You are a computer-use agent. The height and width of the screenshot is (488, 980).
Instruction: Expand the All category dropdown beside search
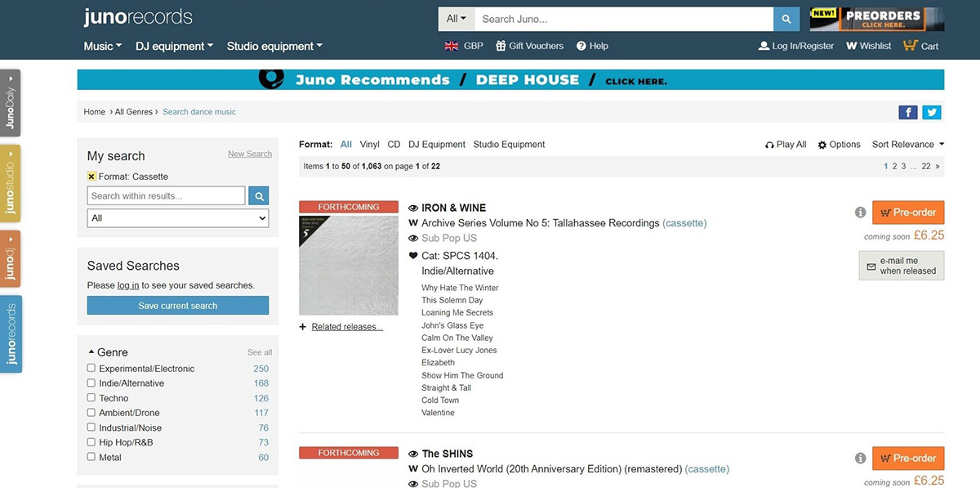tap(457, 19)
